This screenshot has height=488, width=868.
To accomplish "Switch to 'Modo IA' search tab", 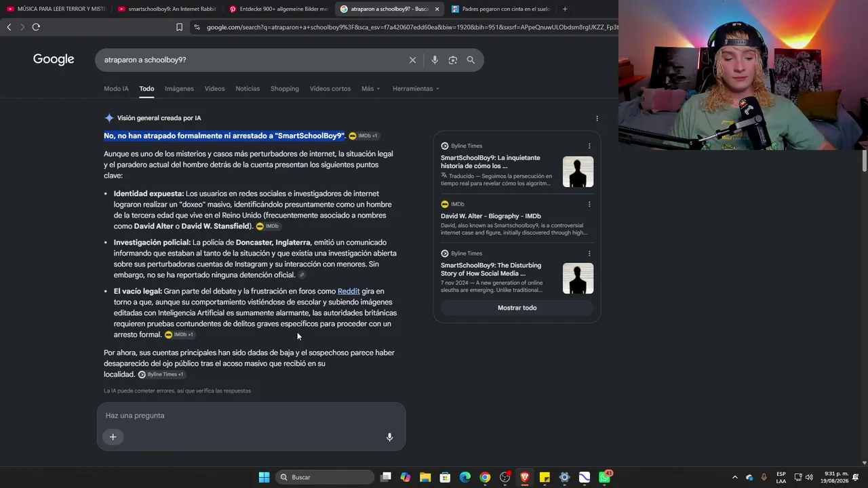I will coord(116,89).
